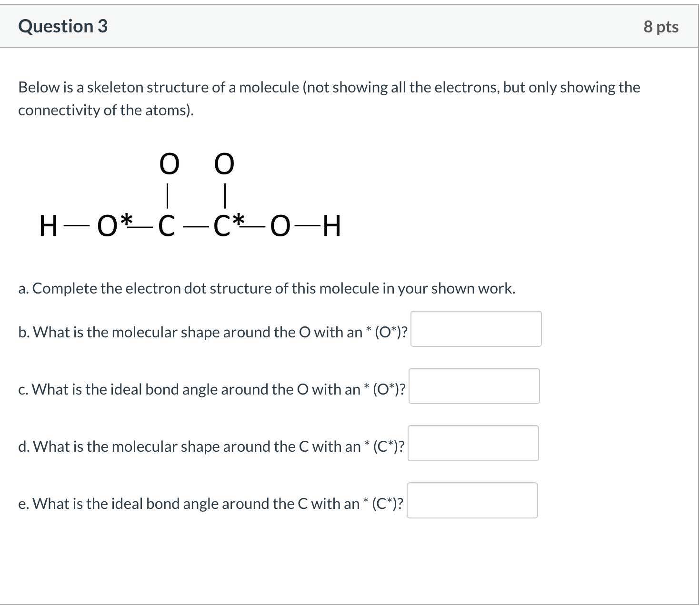This screenshot has height=609, width=700.
Task: Click the rightmost H atom in the structure
Action: pyautogui.click(x=331, y=226)
